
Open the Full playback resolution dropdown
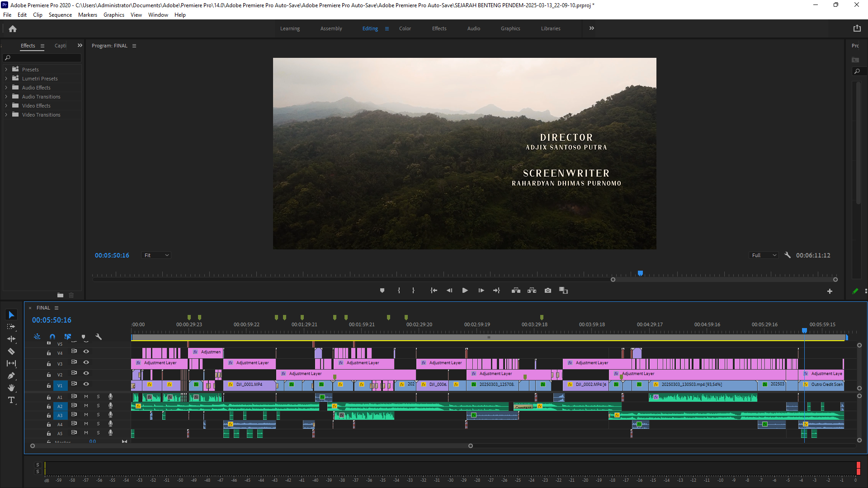pos(764,255)
